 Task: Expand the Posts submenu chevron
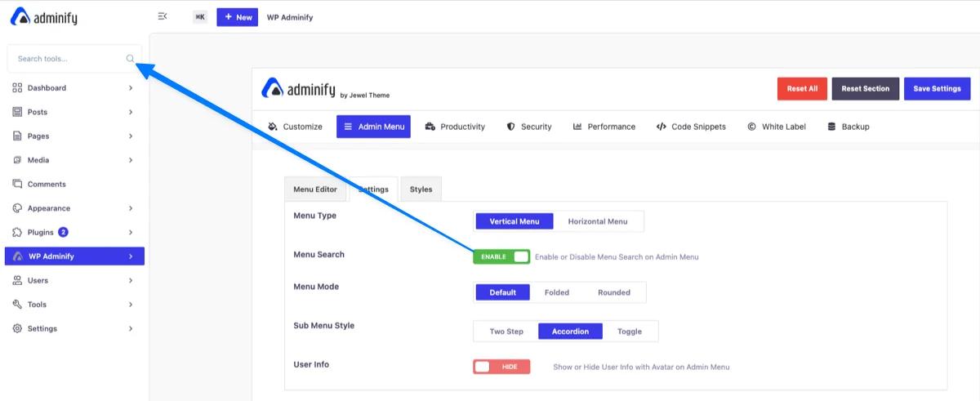pos(131,112)
